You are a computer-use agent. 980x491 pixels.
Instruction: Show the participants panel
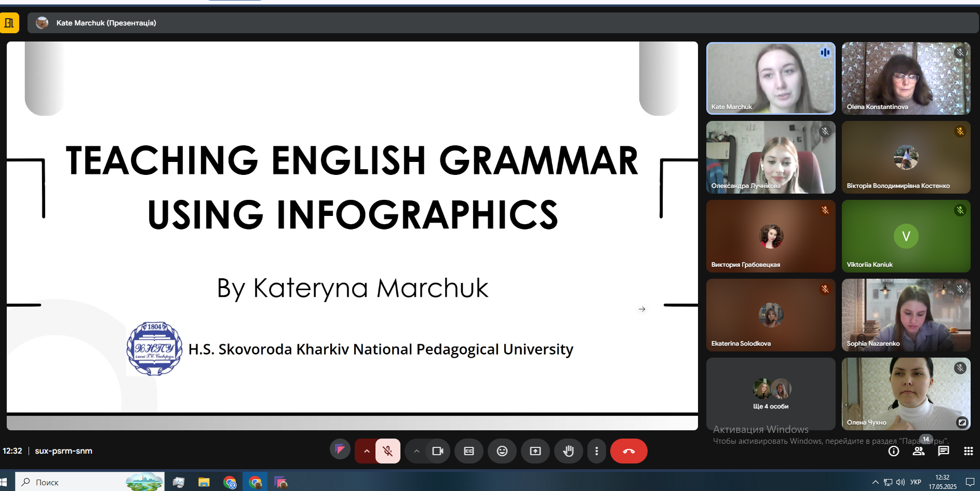tap(919, 451)
